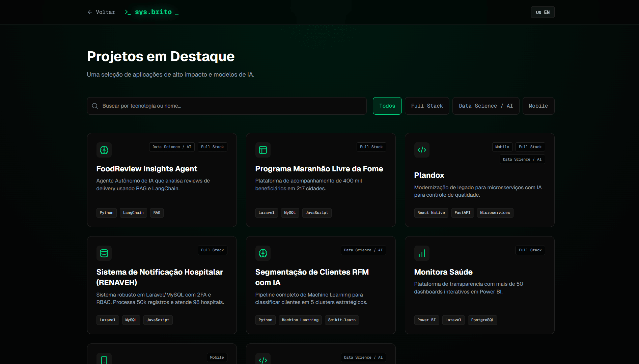Filter projects by Data Science / AI
Viewport: 639px width, 364px height.
pos(485,106)
